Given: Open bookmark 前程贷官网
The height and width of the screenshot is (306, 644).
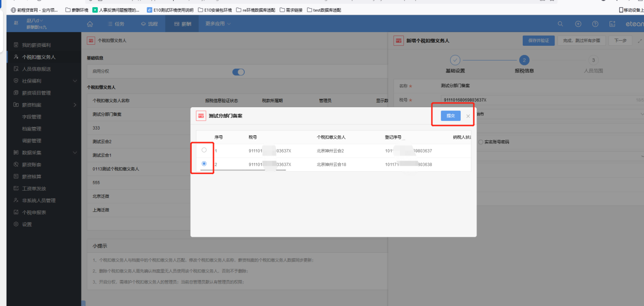Looking at the screenshot, I should (x=35, y=10).
